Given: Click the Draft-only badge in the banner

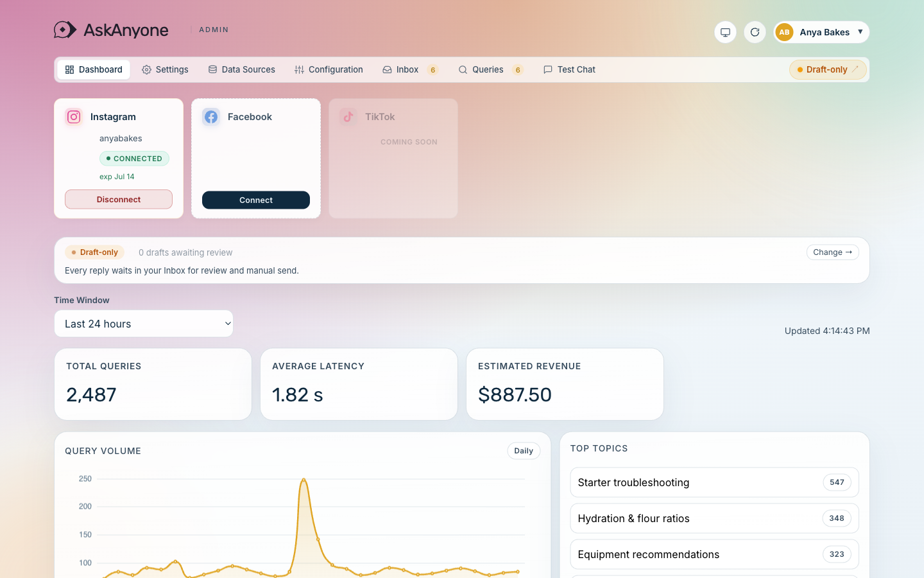Looking at the screenshot, I should tap(94, 252).
